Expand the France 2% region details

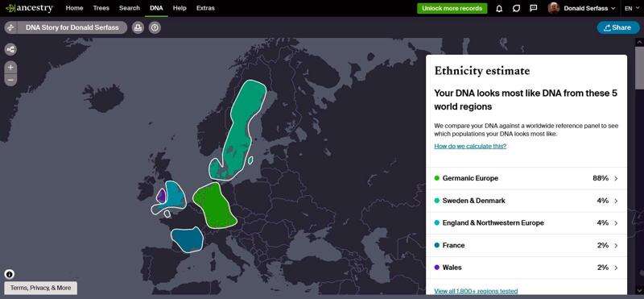tap(526, 246)
